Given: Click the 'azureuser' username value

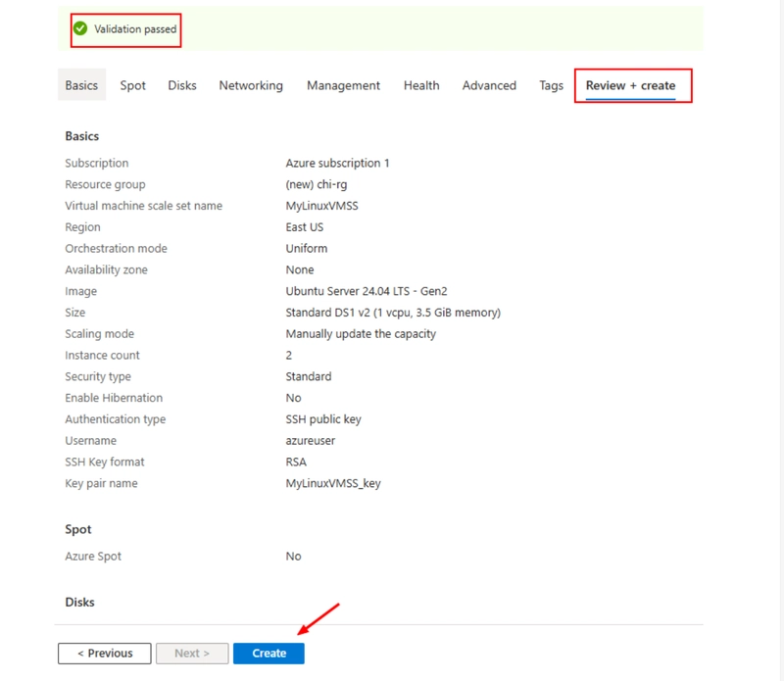Looking at the screenshot, I should (311, 441).
